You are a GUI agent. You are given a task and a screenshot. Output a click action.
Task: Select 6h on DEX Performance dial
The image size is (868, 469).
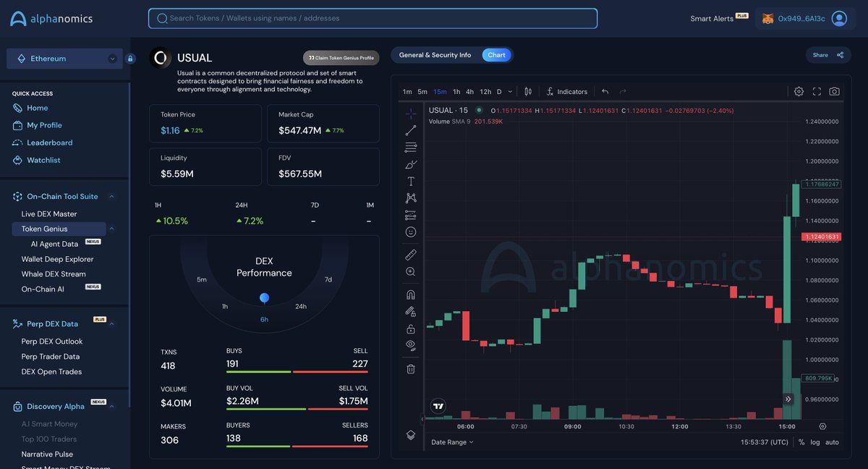click(x=264, y=319)
